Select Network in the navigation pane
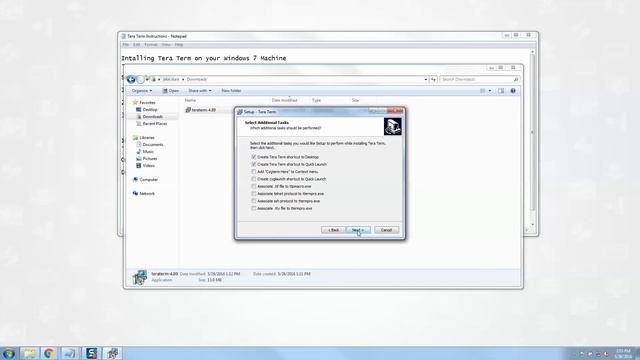 [x=144, y=193]
